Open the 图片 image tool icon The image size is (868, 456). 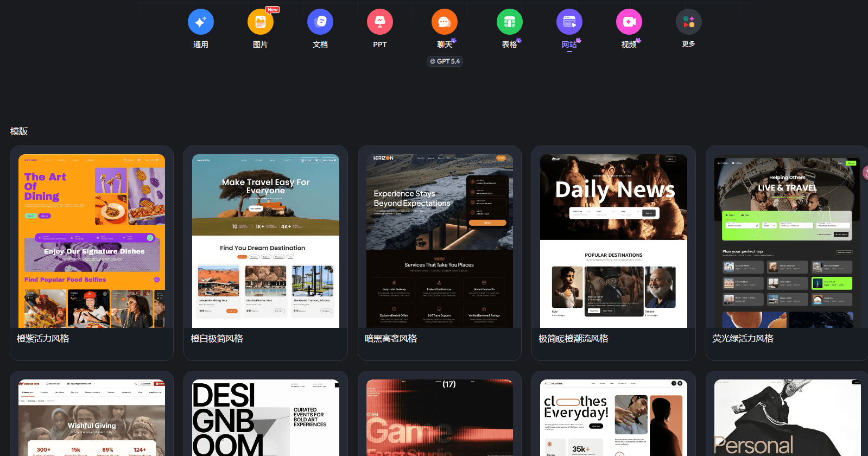pyautogui.click(x=260, y=22)
